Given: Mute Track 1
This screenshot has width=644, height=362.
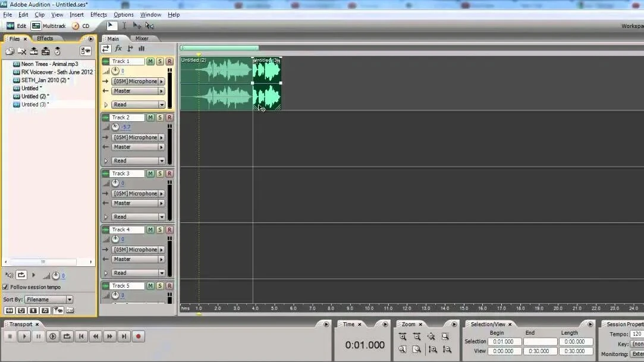Looking at the screenshot, I should (150, 61).
